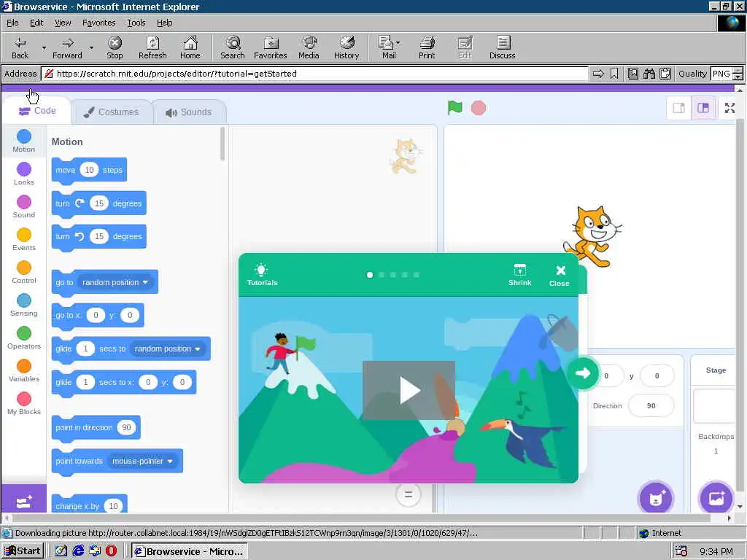Click the red stop button on stage
The image size is (747, 560).
click(479, 108)
